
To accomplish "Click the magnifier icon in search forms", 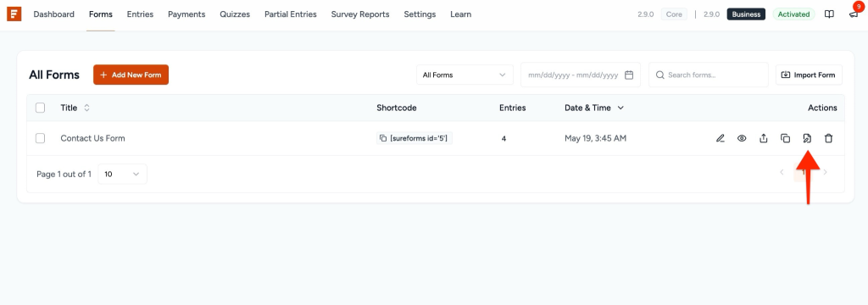I will point(659,75).
